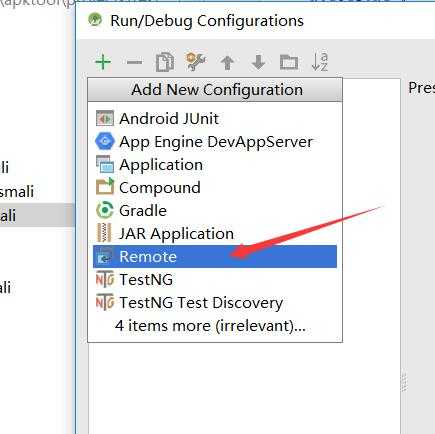
Task: Click the App Engine hexagon icon
Action: pos(105,141)
